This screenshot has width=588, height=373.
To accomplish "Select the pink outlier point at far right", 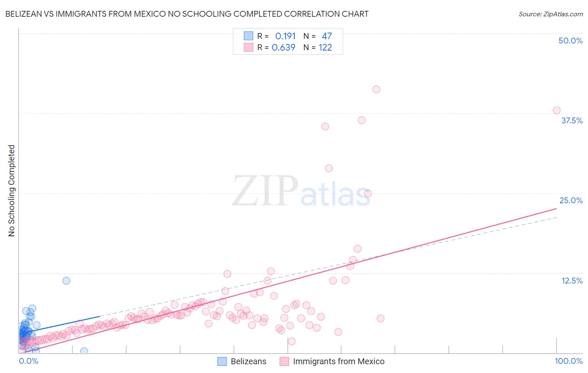I will (557, 110).
